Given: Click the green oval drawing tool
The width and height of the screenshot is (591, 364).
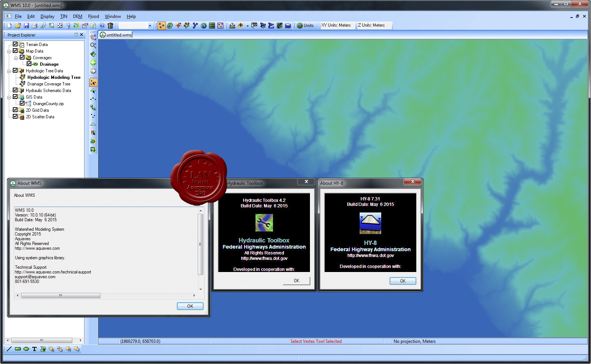Looking at the screenshot, I should tap(26, 349).
